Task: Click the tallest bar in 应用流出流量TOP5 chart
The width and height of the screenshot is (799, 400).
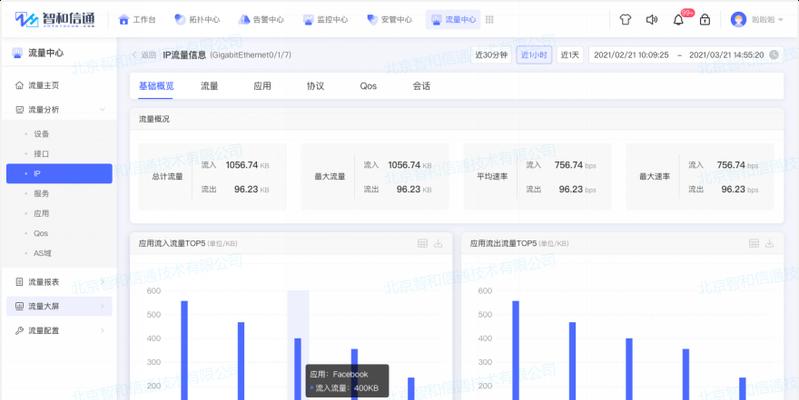Action: 516,351
